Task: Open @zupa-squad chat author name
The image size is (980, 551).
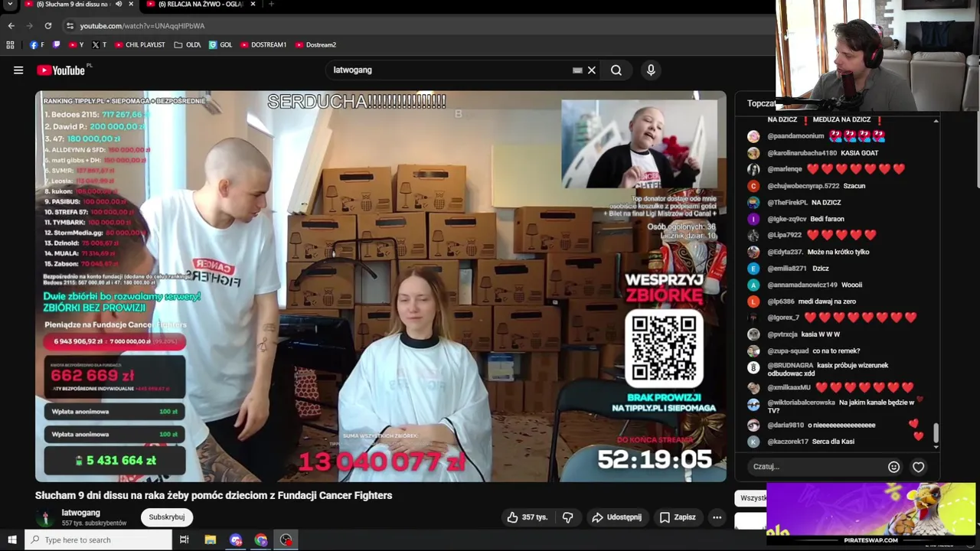Action: [x=788, y=351]
